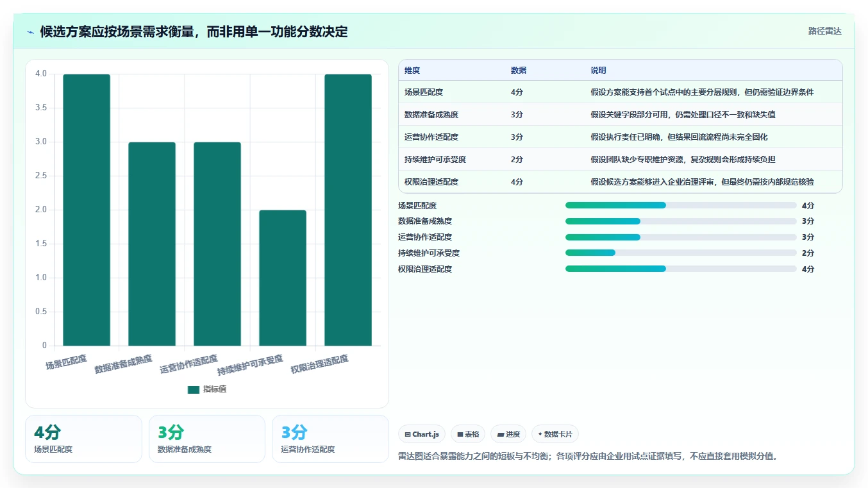Click the 2分 value in the table

(x=517, y=160)
